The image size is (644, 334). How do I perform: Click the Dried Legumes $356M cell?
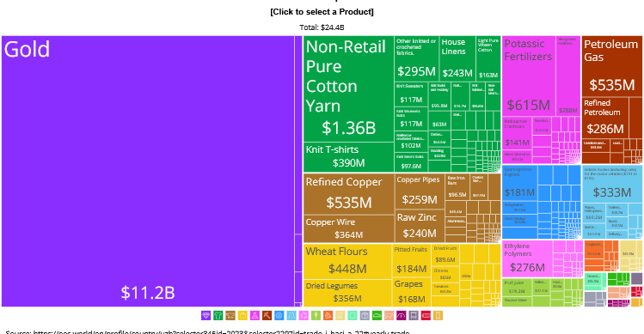[347, 293]
